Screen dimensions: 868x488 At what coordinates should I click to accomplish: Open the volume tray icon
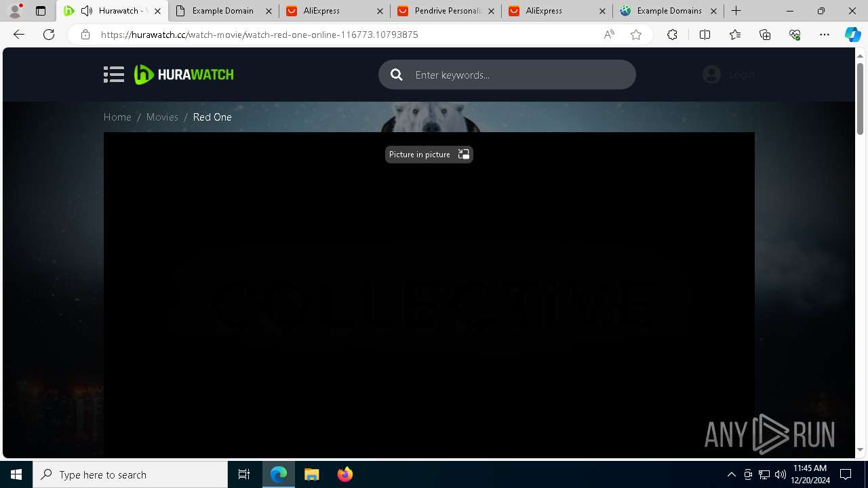[780, 474]
